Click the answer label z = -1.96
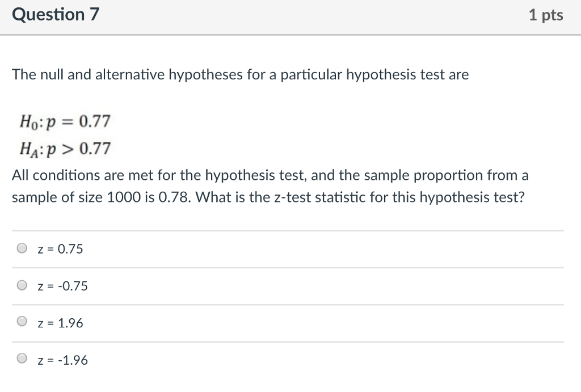The height and width of the screenshot is (392, 581). click(x=62, y=360)
